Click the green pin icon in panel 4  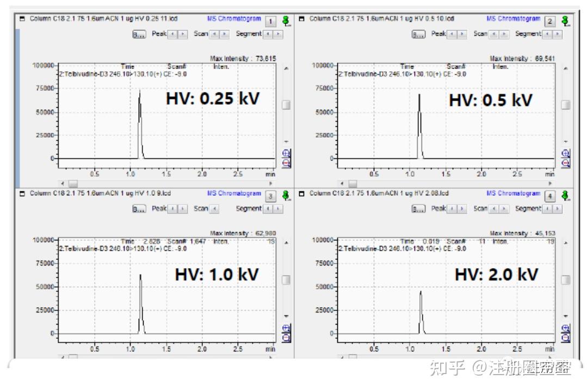566,196
